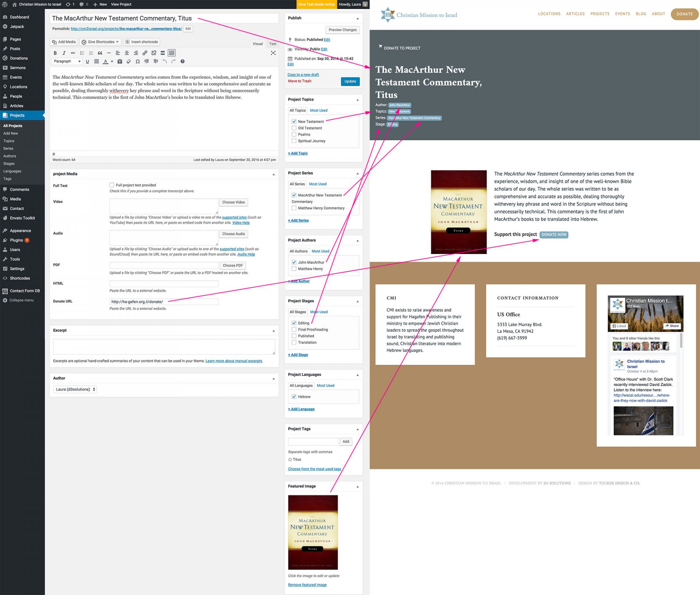This screenshot has height=595, width=700.
Task: Click the featured image thumbnail
Action: point(313,532)
